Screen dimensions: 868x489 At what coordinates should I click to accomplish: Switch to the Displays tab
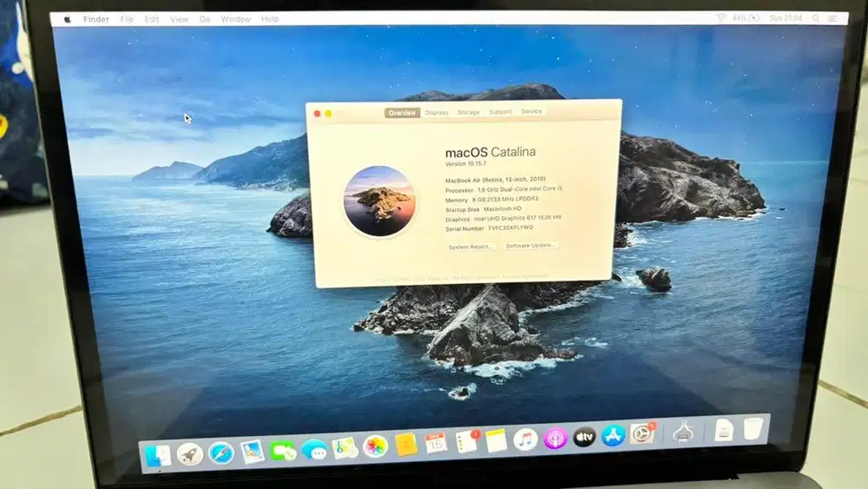437,112
